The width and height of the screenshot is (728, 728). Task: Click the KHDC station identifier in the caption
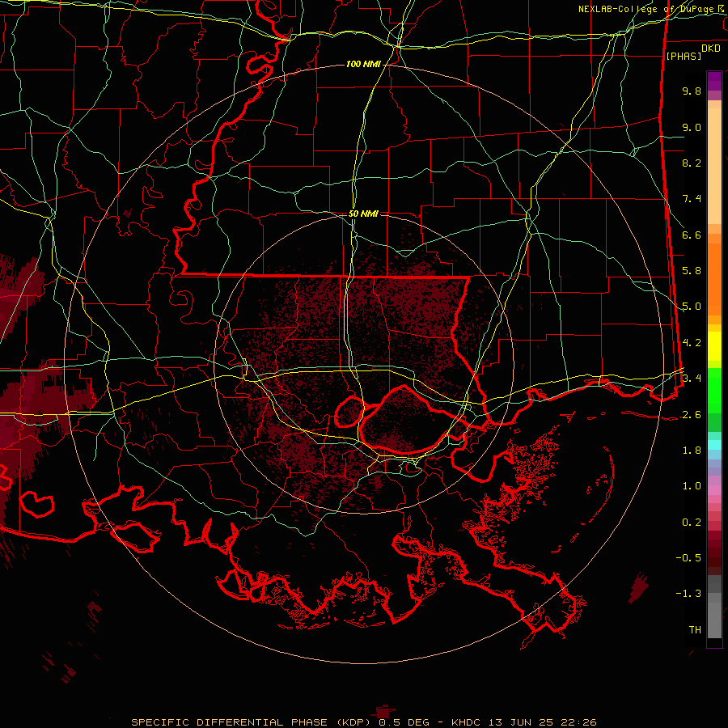tap(467, 722)
